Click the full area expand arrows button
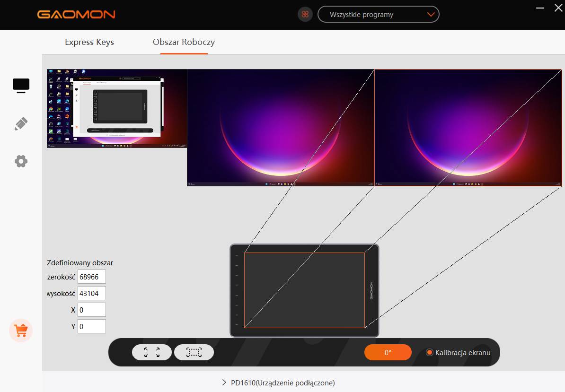565x392 pixels. point(151,352)
